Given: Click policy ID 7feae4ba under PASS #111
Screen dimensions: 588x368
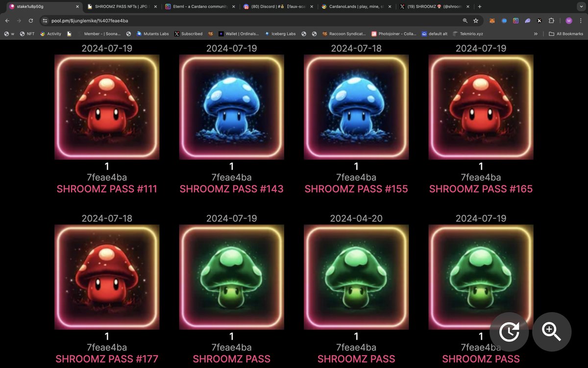Looking at the screenshot, I should [x=107, y=177].
